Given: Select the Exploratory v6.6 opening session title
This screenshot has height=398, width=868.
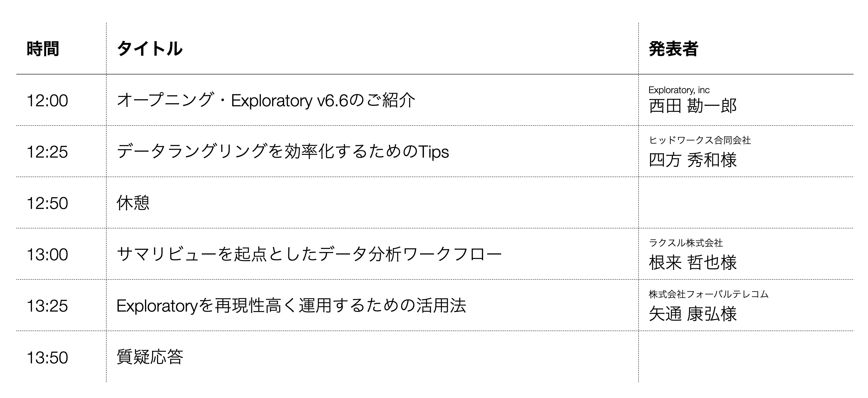Looking at the screenshot, I should click(266, 100).
